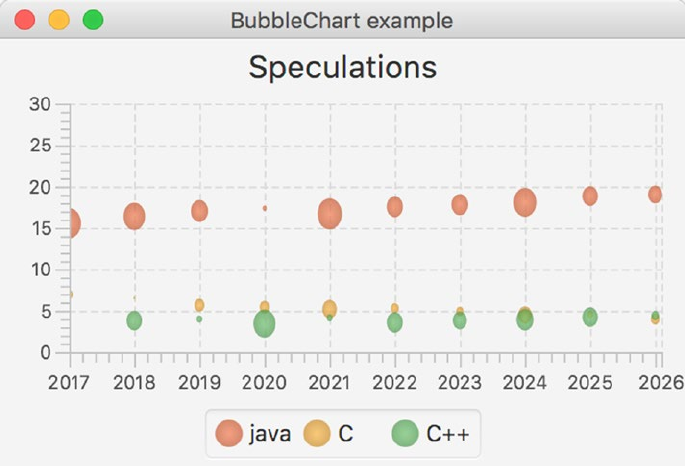
Task: Minimize the window with the yellow button
Action: (x=59, y=20)
